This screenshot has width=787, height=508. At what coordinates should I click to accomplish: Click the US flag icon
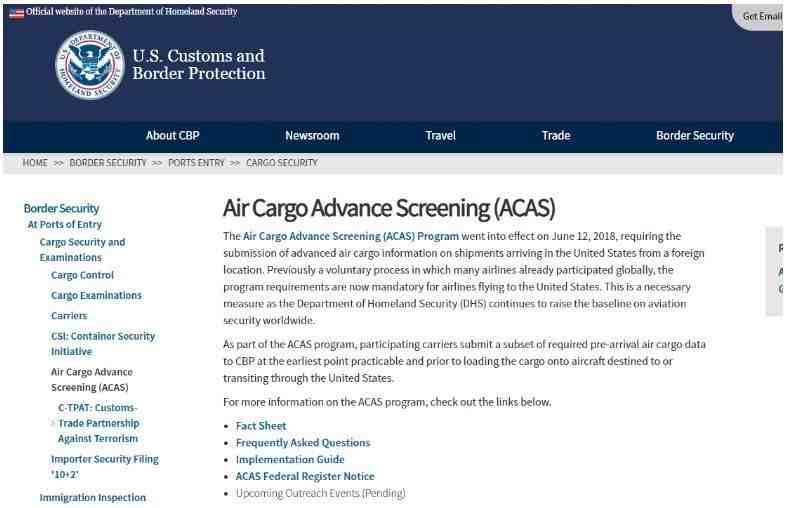(17, 13)
